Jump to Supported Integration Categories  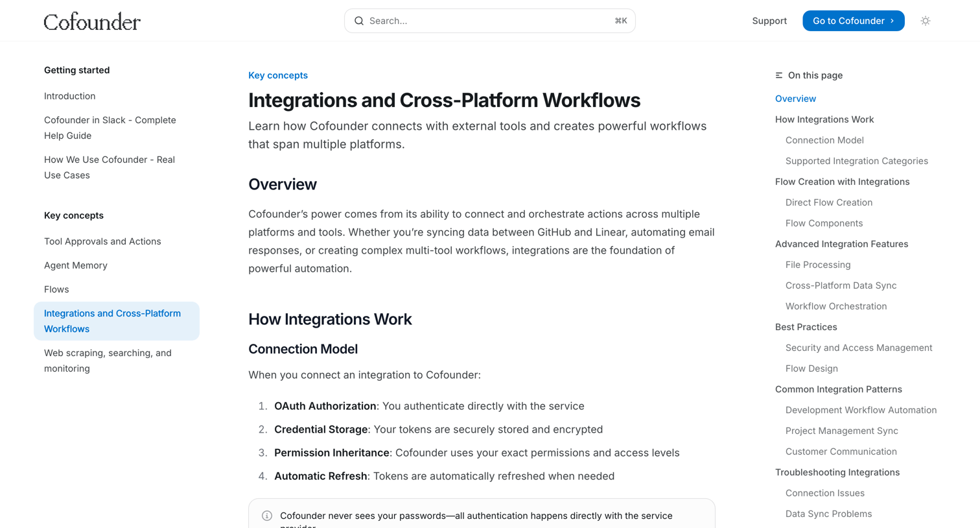857,161
